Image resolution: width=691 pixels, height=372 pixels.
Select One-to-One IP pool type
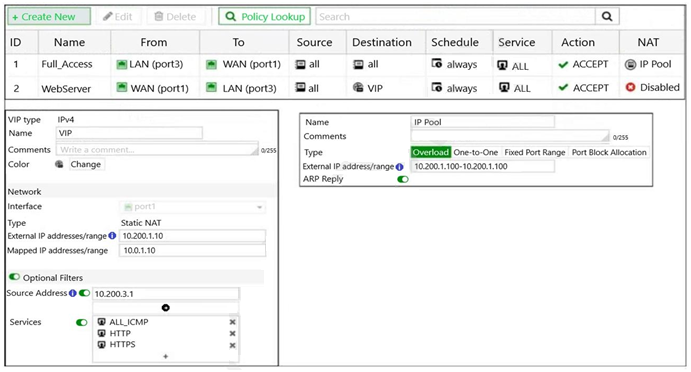coord(476,152)
